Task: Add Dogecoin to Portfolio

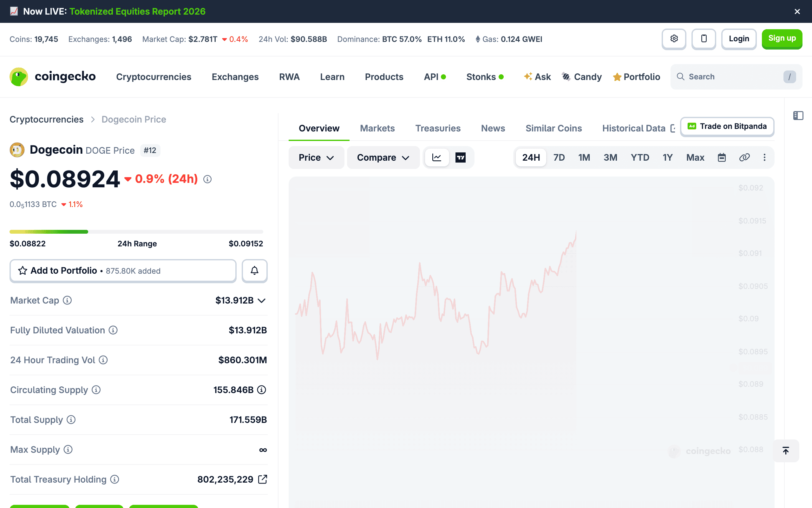Action: pos(123,271)
